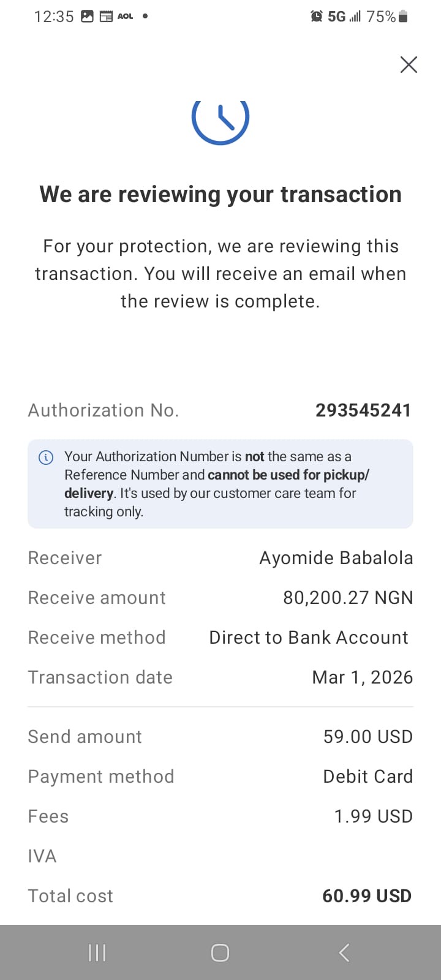Tap the info icon in authorization notice
This screenshot has height=980, width=441.
pyautogui.click(x=46, y=457)
